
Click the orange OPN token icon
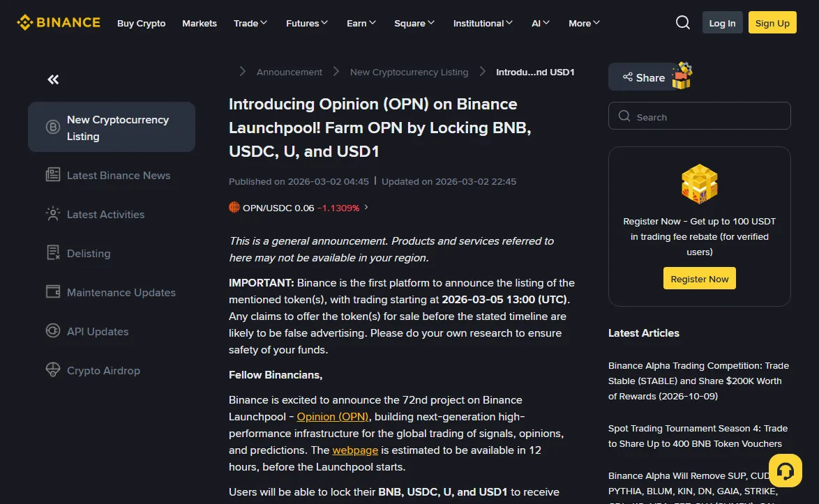[x=234, y=207]
